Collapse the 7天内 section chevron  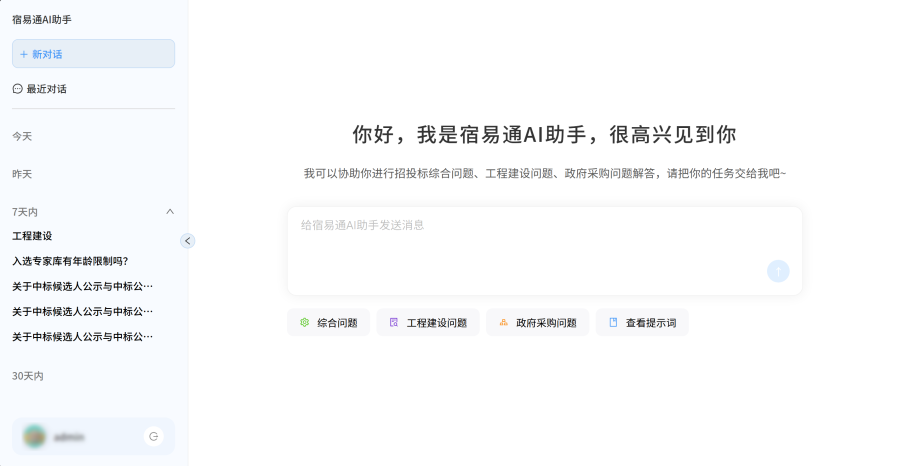[x=169, y=212]
